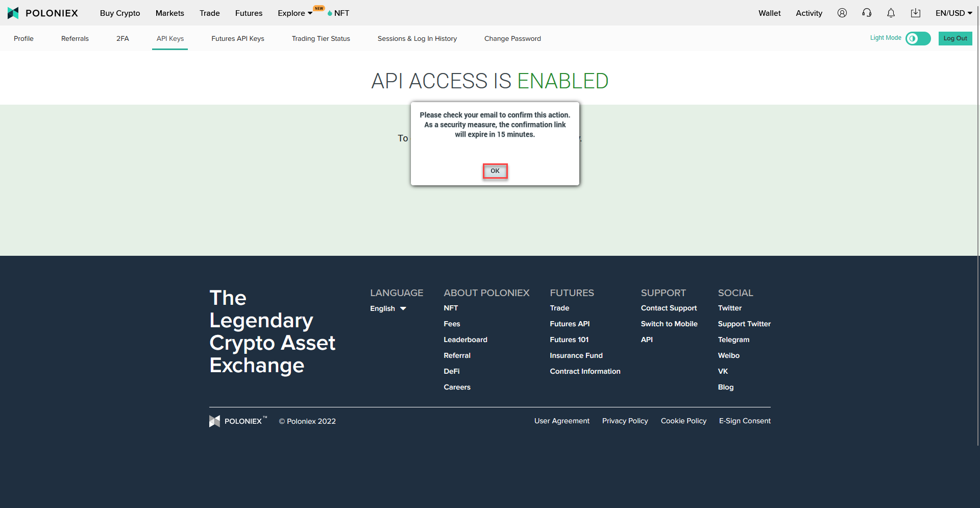The image size is (980, 508).
Task: Open the Insurance Fund footer link
Action: [576, 355]
